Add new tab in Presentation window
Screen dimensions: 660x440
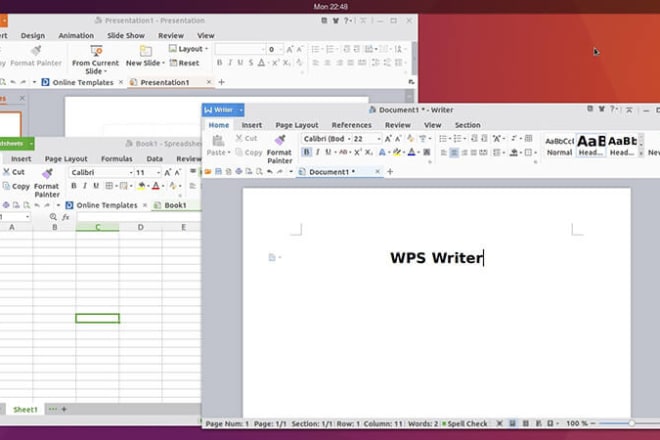pos(221,82)
